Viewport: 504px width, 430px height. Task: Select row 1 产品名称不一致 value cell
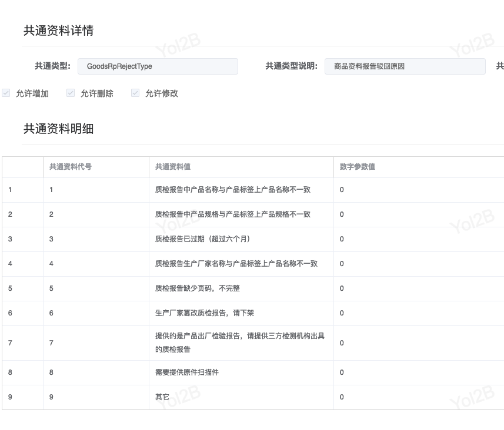tap(233, 190)
